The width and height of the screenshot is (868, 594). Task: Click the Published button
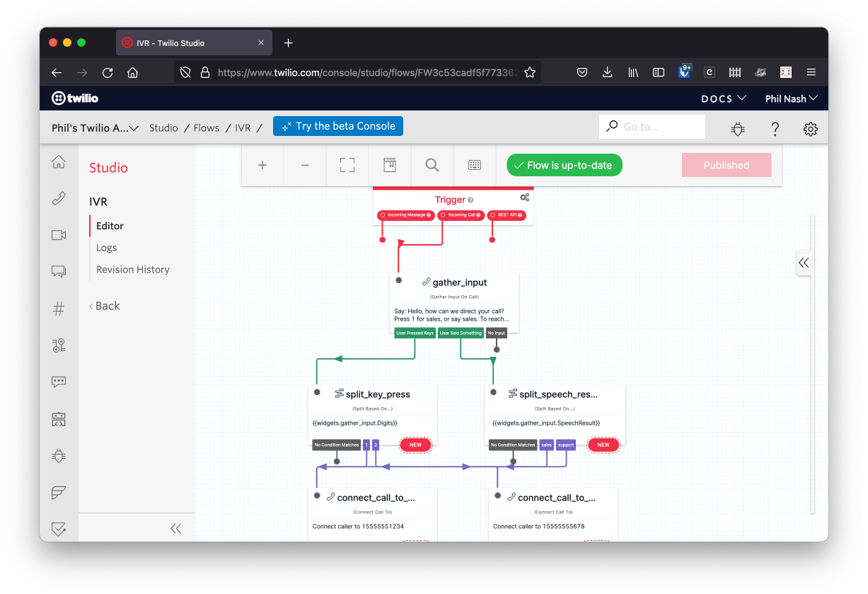[x=727, y=165]
